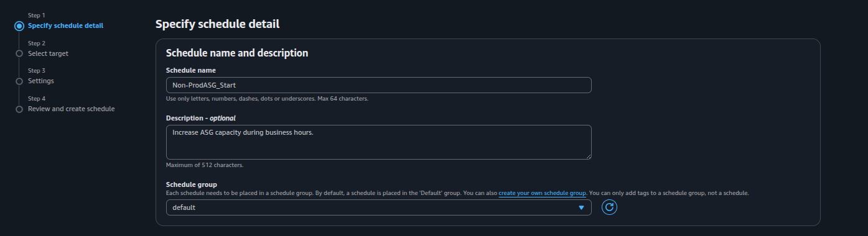The width and height of the screenshot is (868, 236).
Task: Open the 'default' schedule group selector
Action: (378, 207)
